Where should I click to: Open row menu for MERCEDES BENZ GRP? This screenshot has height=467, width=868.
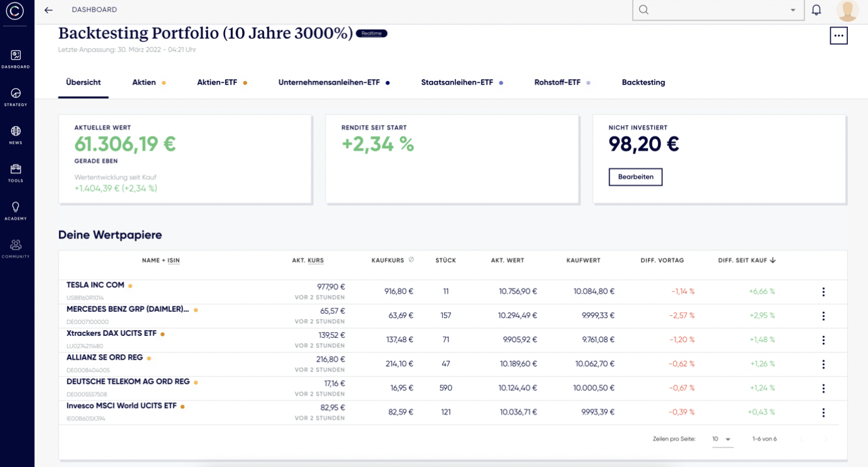point(823,316)
